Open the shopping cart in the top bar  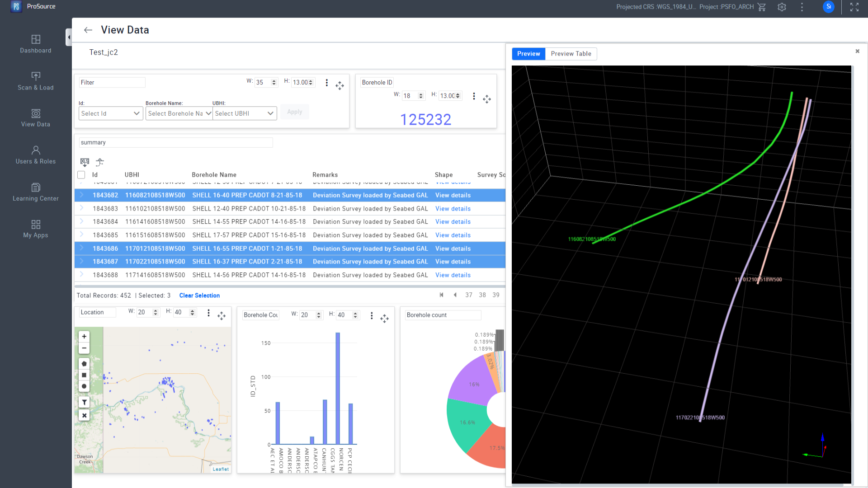point(762,7)
